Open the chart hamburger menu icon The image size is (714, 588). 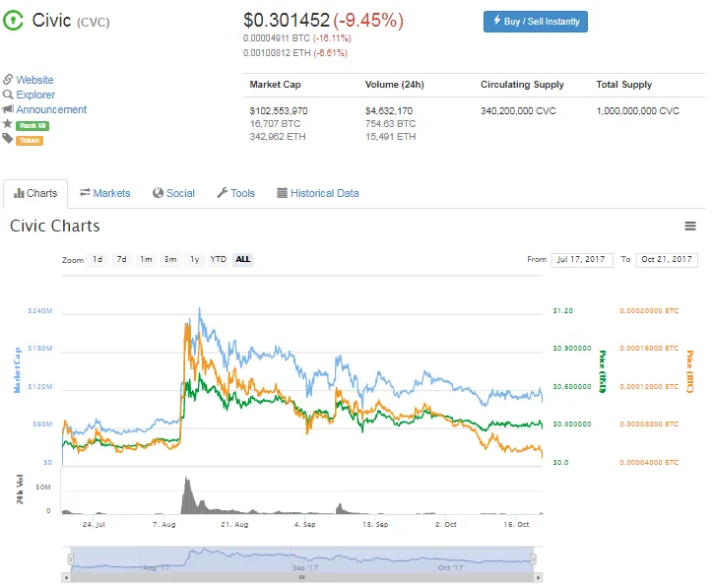(690, 226)
